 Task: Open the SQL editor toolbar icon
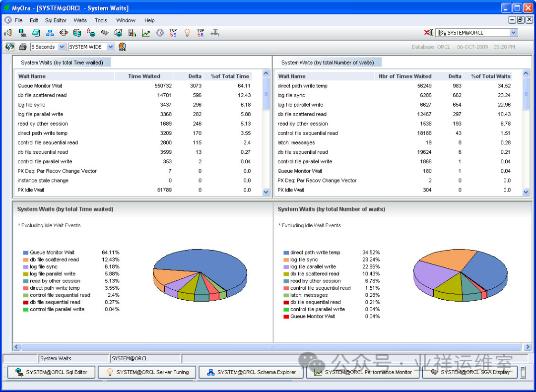pyautogui.click(x=22, y=33)
